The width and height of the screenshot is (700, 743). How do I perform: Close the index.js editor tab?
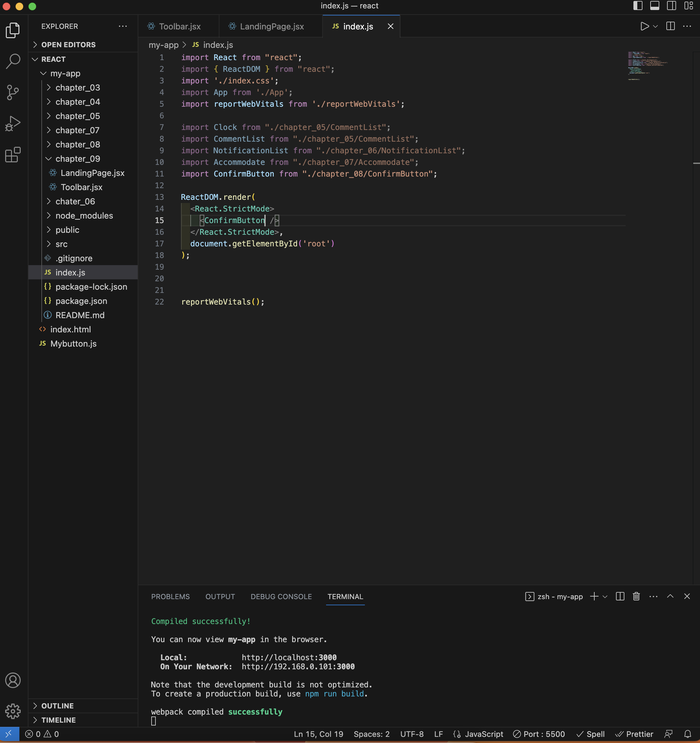(390, 27)
